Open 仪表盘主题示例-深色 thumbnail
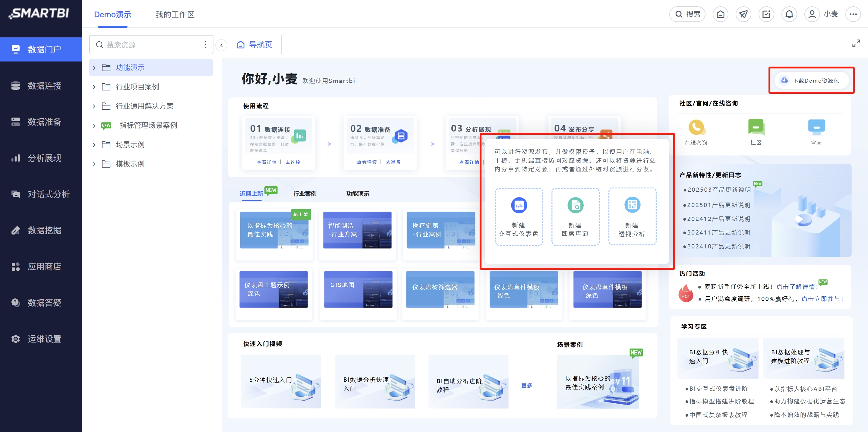Screen dimensions: 868x432 (x=274, y=289)
